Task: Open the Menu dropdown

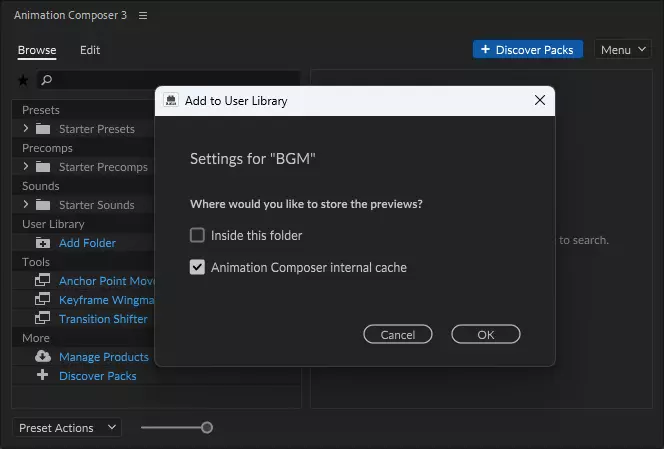Action: pyautogui.click(x=622, y=50)
